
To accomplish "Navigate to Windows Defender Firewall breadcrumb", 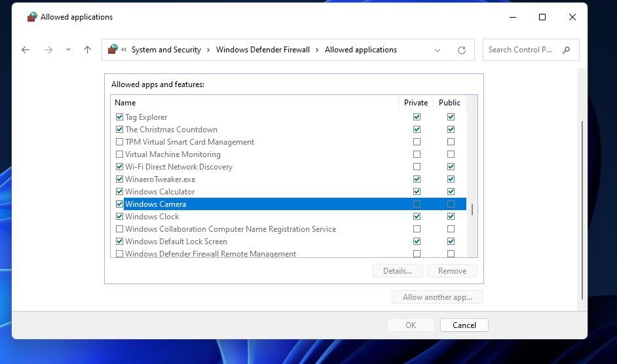I will pos(263,50).
